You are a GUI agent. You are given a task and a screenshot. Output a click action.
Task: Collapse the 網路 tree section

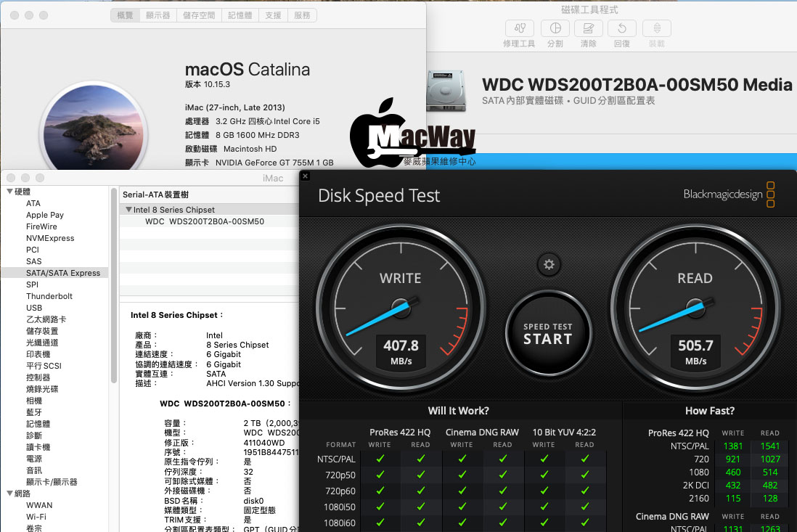click(9, 494)
